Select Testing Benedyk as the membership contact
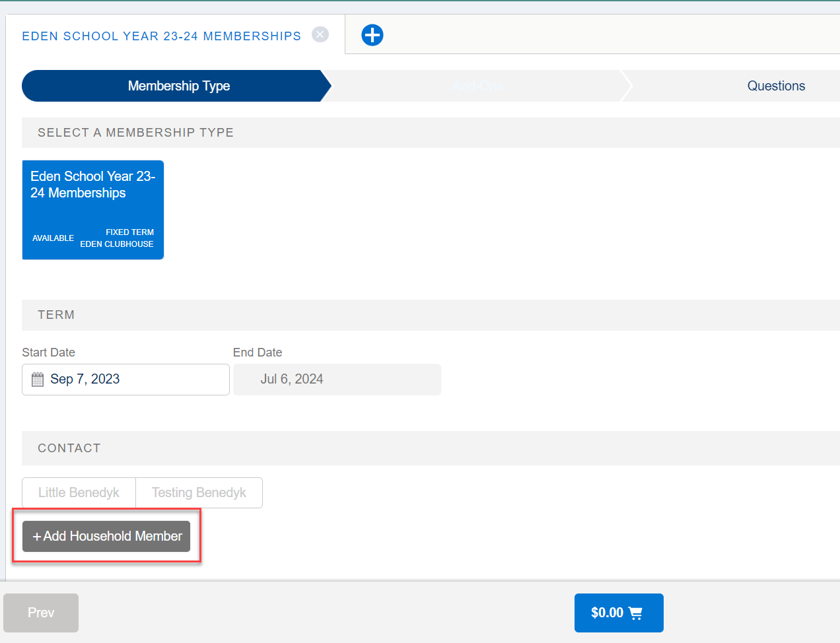Image resolution: width=840 pixels, height=643 pixels. pyautogui.click(x=199, y=492)
